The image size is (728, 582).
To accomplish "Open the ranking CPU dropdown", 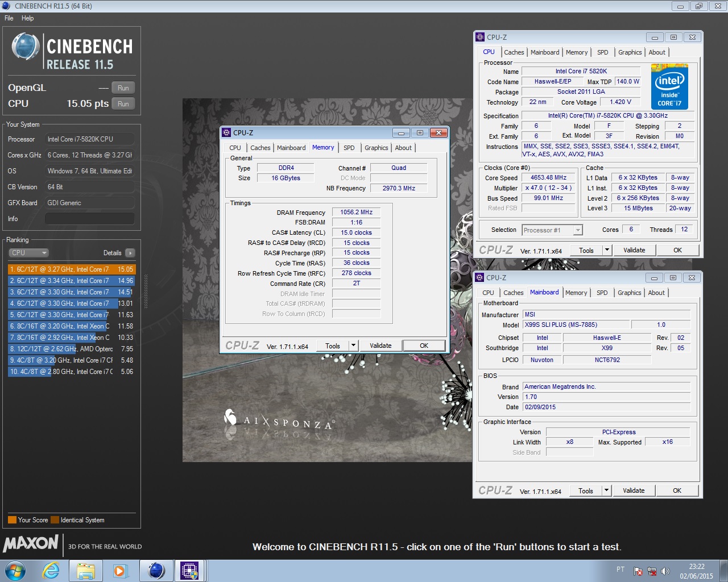I will pos(28,253).
